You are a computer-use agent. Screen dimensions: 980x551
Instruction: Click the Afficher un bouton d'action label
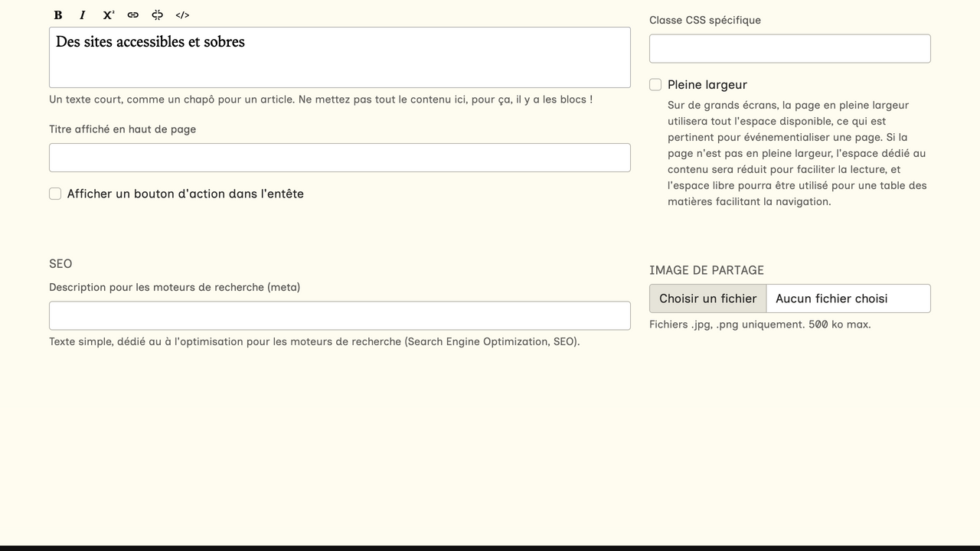click(x=185, y=194)
